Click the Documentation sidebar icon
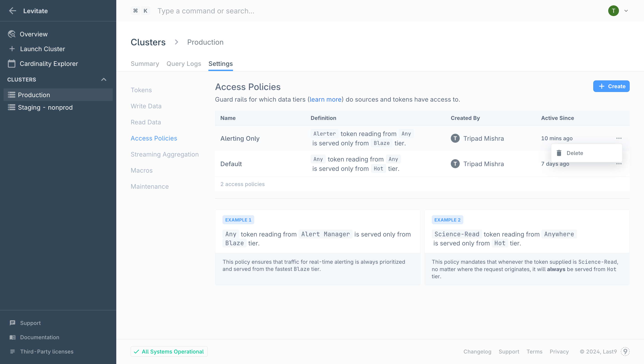The height and width of the screenshot is (364, 644). (12, 337)
